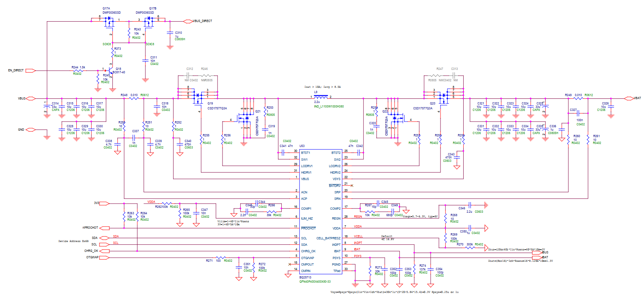Click the CELL_BATPRESZ pin label
The image size is (644, 299).
click(328, 238)
